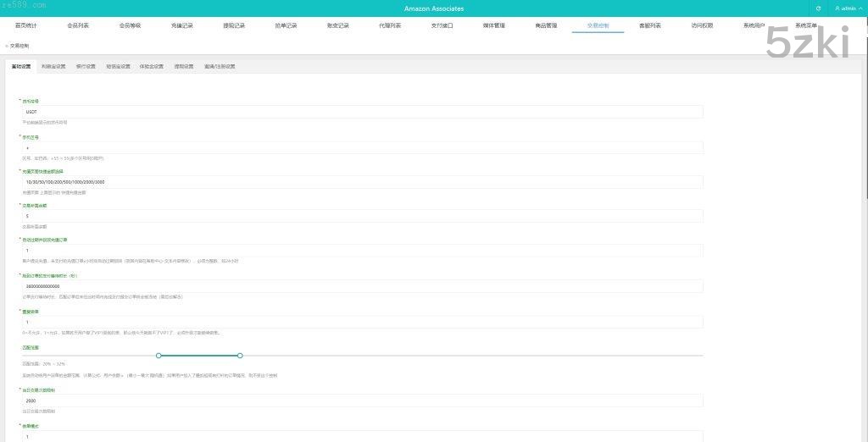Focus the quick amount field 10/30/50/100/200/500
Screen dimensions: 868x442
coord(362,182)
